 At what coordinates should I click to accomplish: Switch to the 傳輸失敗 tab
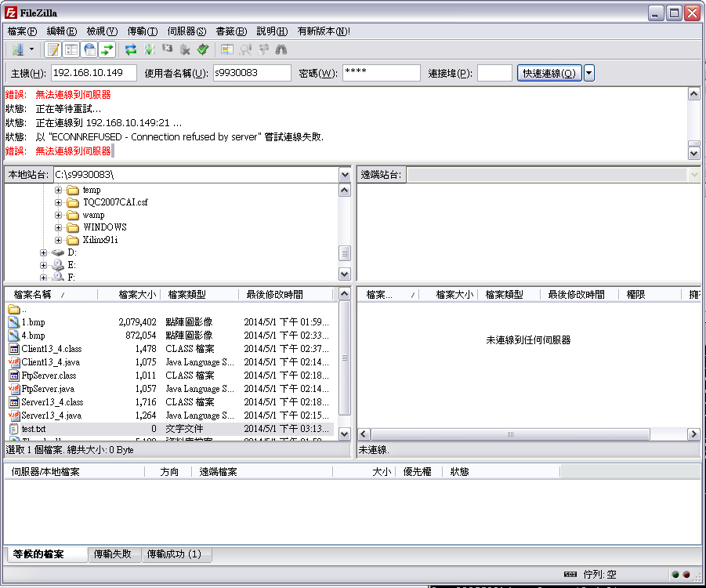(x=113, y=554)
